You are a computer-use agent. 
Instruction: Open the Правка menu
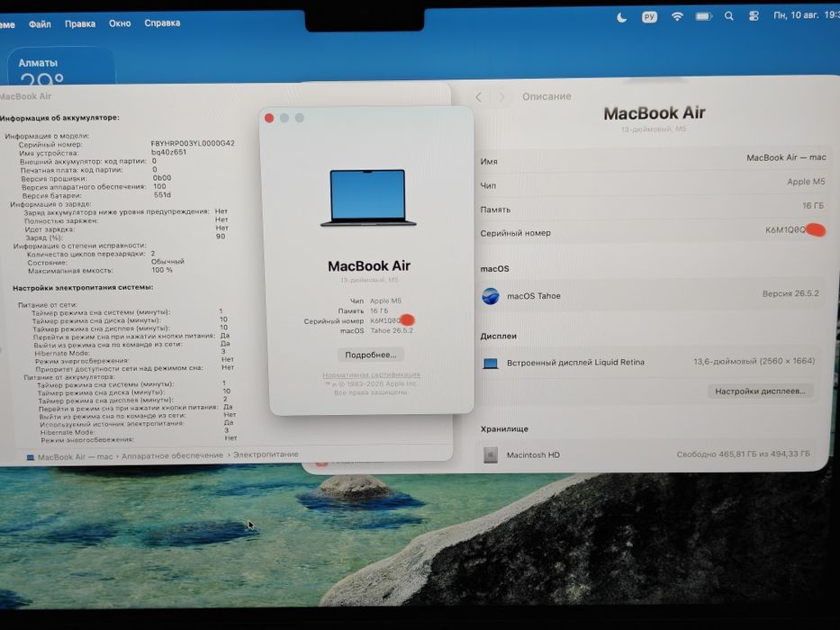click(80, 23)
